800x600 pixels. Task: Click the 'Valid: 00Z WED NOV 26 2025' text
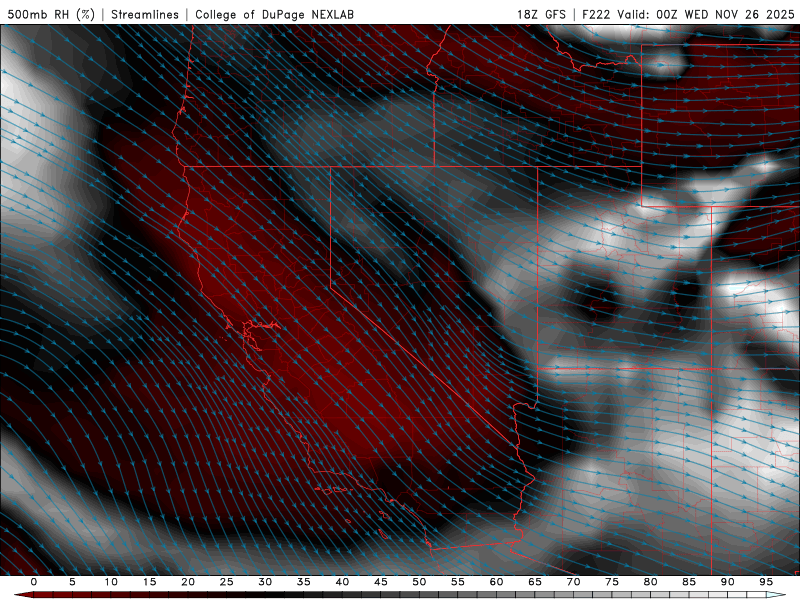[706, 14]
